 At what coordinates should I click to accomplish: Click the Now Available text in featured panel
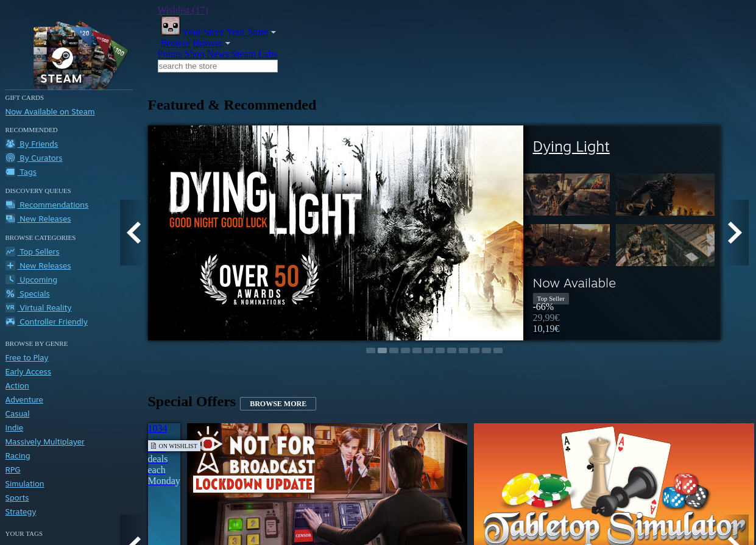pos(574,283)
